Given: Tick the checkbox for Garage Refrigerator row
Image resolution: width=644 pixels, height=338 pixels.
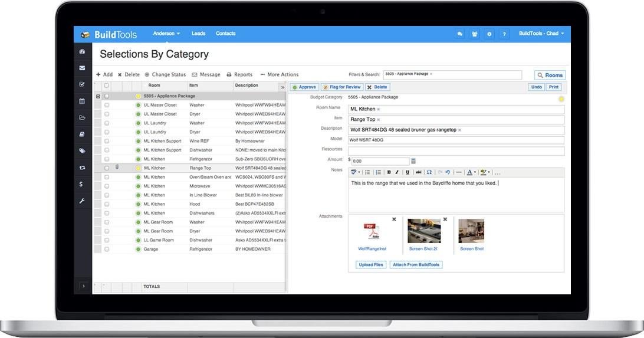Looking at the screenshot, I should [107, 250].
